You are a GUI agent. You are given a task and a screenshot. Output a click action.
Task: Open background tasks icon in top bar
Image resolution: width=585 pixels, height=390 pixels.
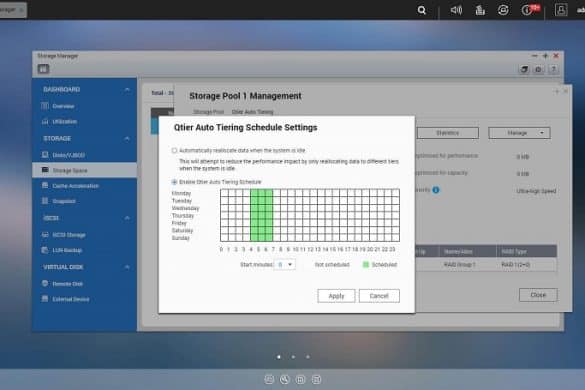coord(480,10)
